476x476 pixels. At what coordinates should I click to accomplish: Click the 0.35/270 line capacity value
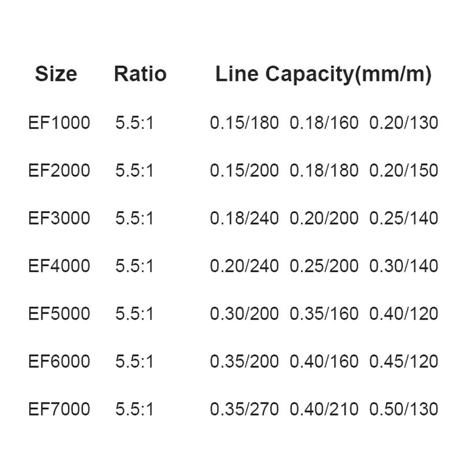(x=244, y=409)
